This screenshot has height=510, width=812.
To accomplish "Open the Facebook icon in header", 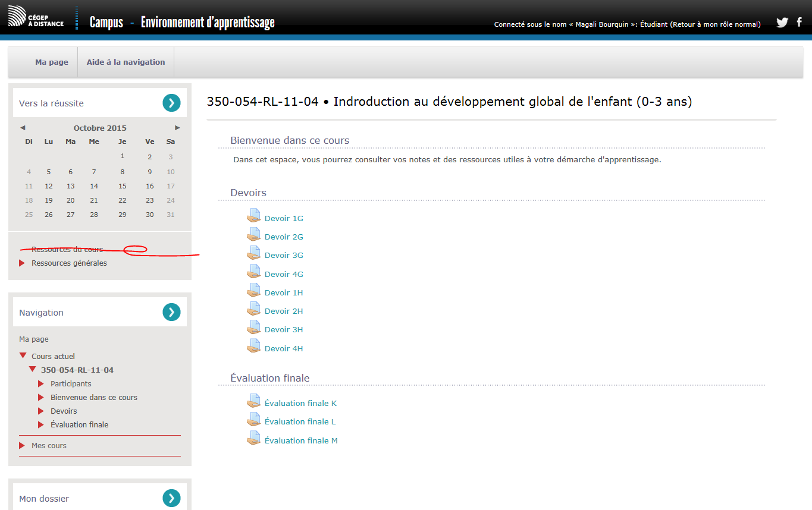I will pos(800,23).
